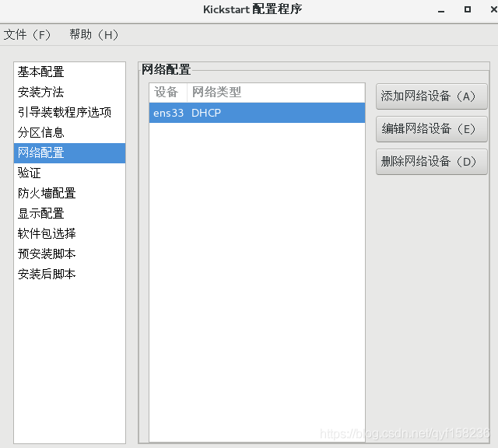Open the 帮助 (H) menu

tap(94, 34)
